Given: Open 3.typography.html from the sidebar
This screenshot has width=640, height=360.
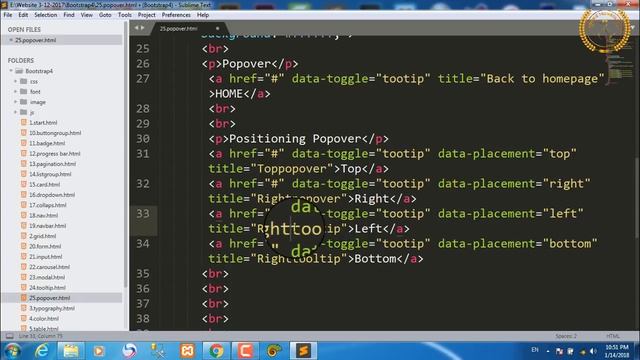Looking at the screenshot, I should pyautogui.click(x=51, y=308).
